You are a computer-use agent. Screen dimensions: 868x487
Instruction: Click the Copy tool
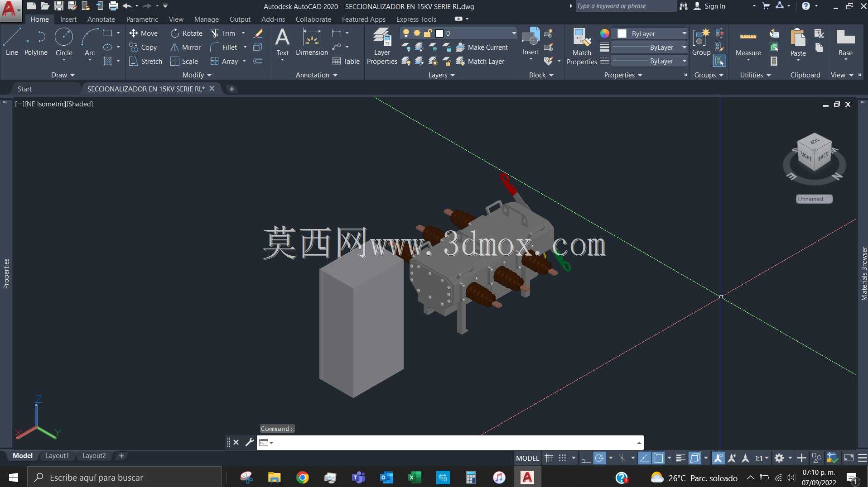click(x=143, y=47)
